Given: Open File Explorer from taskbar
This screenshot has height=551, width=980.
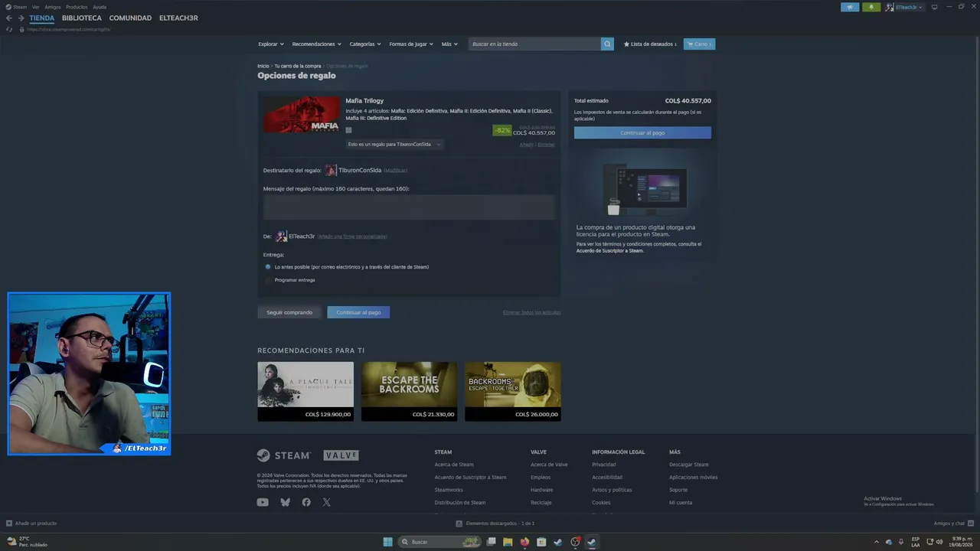Looking at the screenshot, I should [508, 542].
